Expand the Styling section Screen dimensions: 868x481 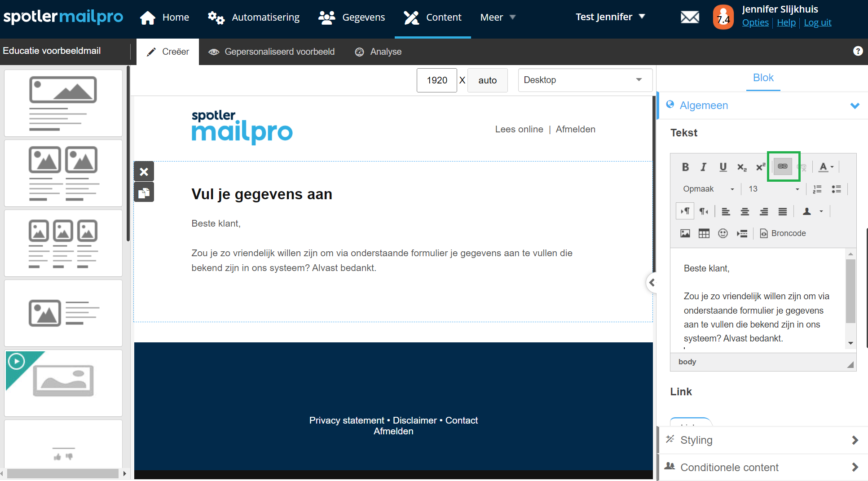(x=762, y=440)
